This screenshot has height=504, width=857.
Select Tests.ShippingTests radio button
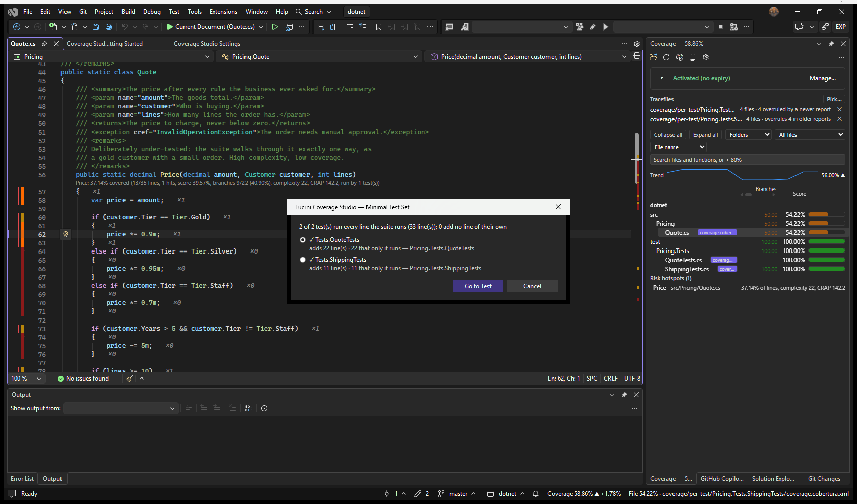(303, 260)
